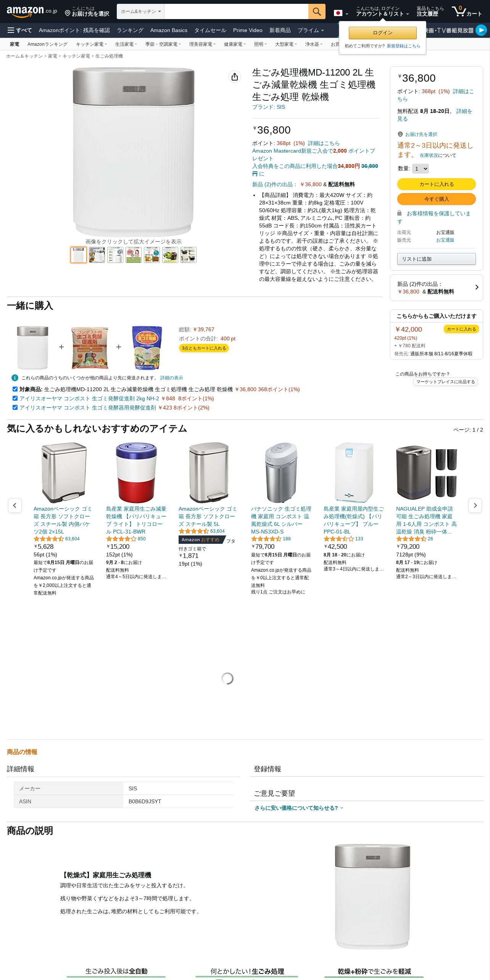Image resolution: width=490 pixels, height=980 pixels.
Task: Open the タイムセール menu item
Action: (210, 30)
